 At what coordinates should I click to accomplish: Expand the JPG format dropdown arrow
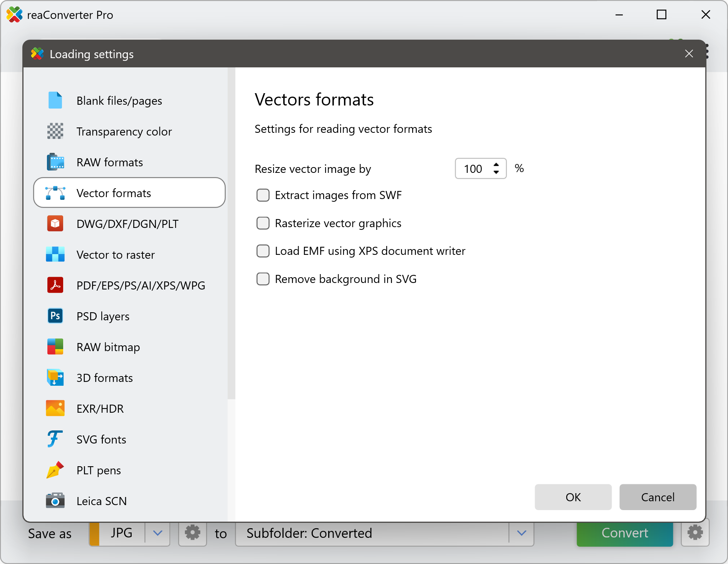point(158,533)
